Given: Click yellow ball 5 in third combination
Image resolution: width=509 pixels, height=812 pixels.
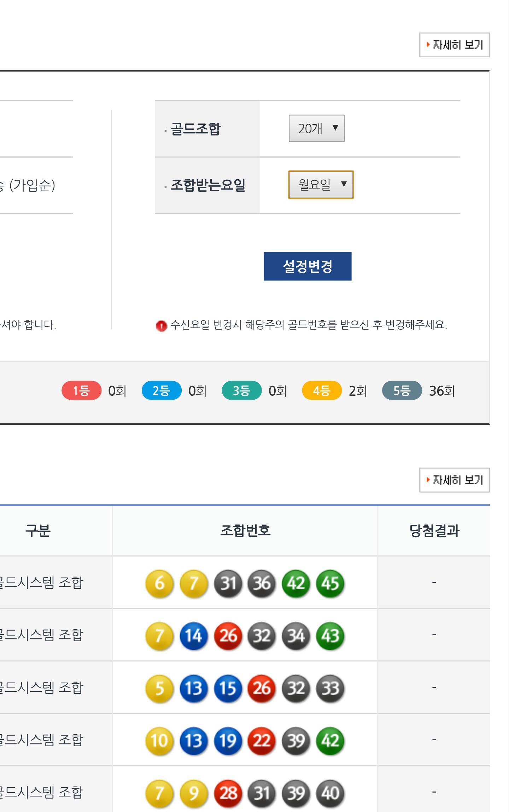Looking at the screenshot, I should [159, 688].
